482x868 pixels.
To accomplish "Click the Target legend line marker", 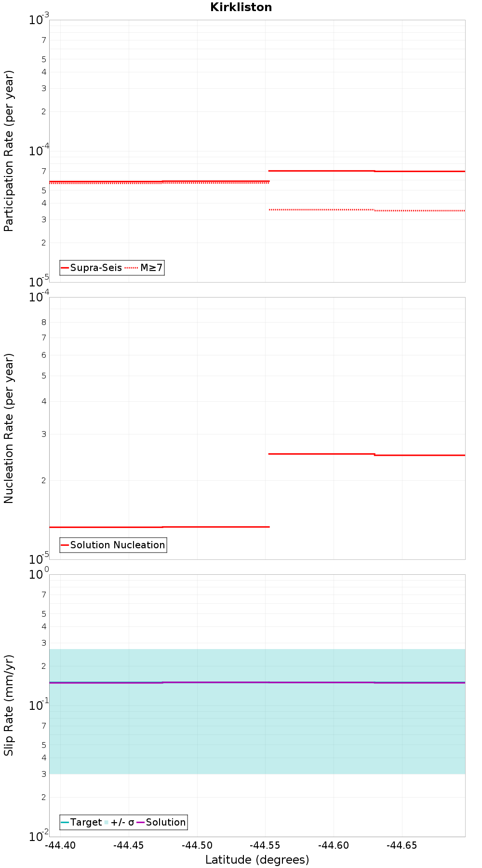I will [x=65, y=822].
